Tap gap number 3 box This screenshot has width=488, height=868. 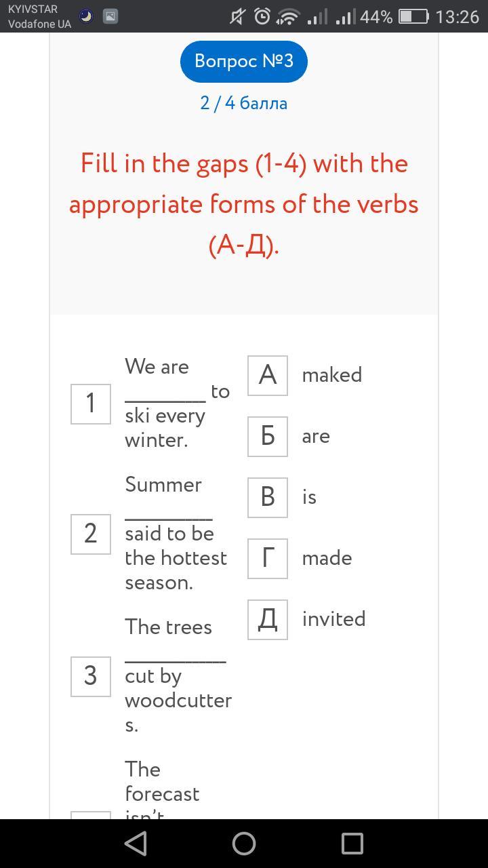(91, 676)
